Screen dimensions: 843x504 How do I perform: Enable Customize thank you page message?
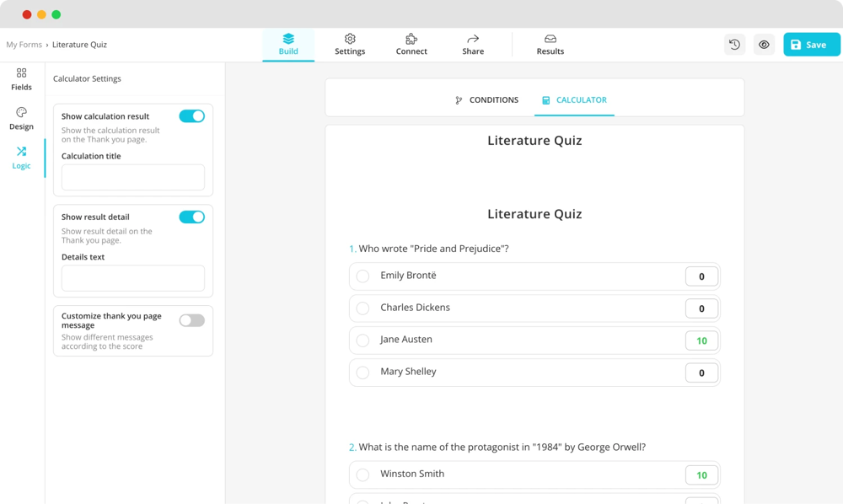192,320
